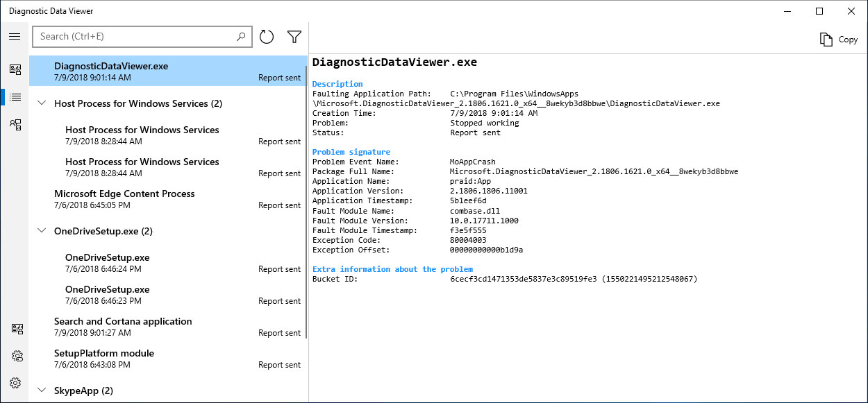
Task: Click Extra information about the problem heading
Action: 392,269
